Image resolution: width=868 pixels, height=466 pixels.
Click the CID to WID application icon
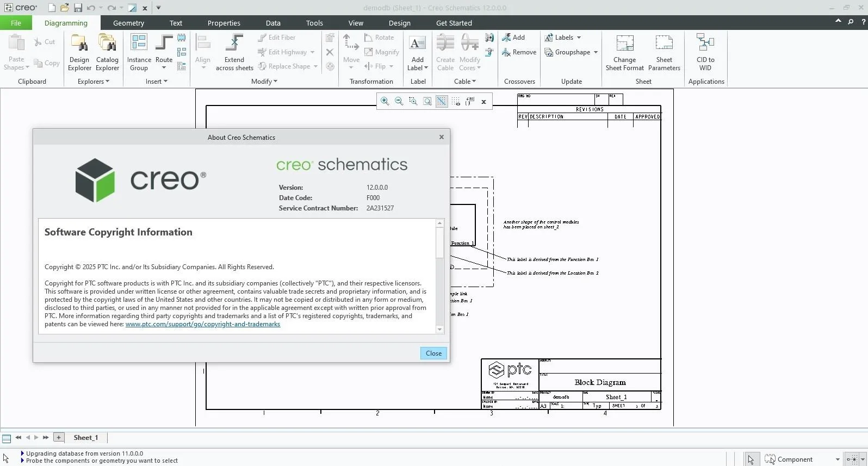[705, 53]
